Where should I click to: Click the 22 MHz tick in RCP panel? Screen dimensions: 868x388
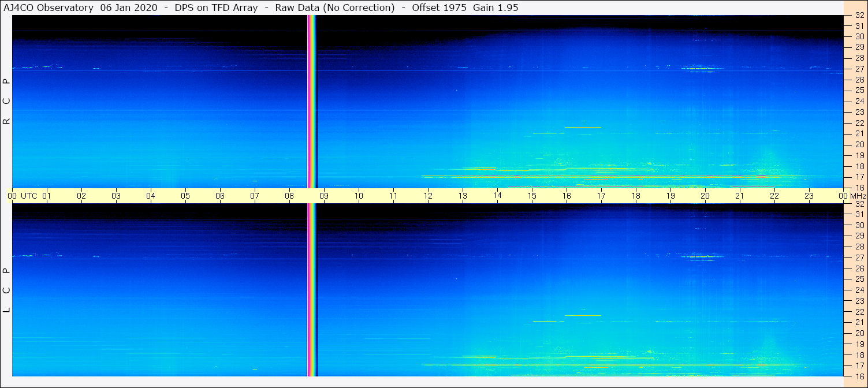(859, 122)
